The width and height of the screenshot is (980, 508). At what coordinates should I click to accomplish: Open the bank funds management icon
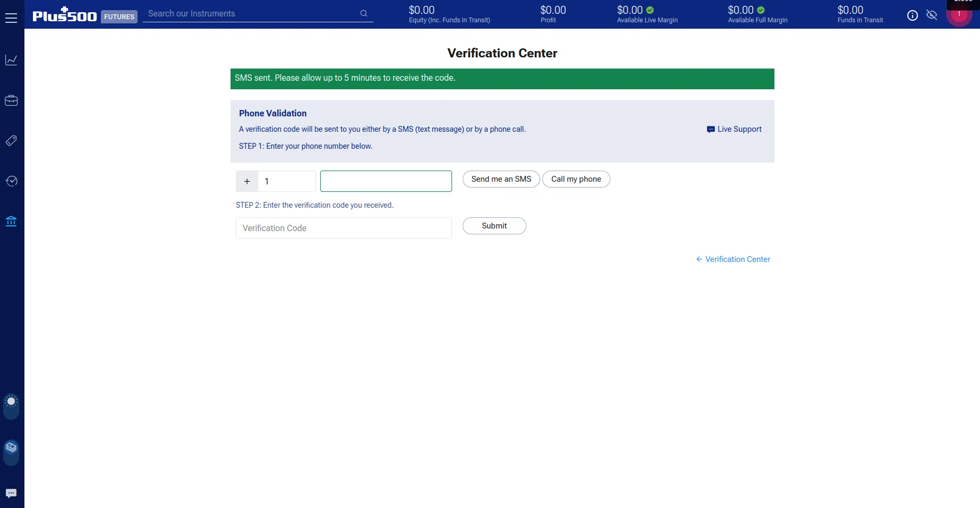[x=11, y=221]
